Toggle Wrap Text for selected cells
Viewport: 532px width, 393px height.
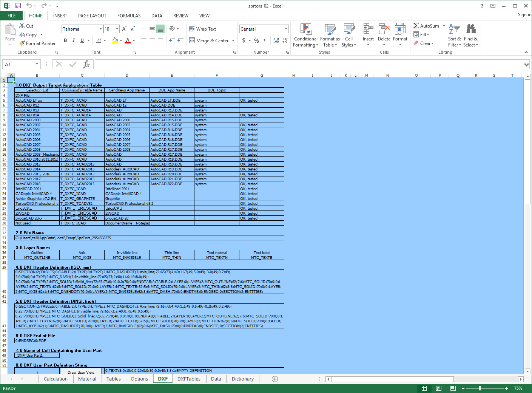point(203,29)
